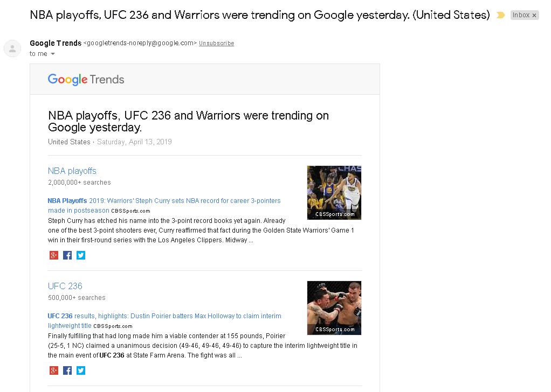Click the Unsubscribe link
The height and width of the screenshot is (392, 551).
click(217, 43)
